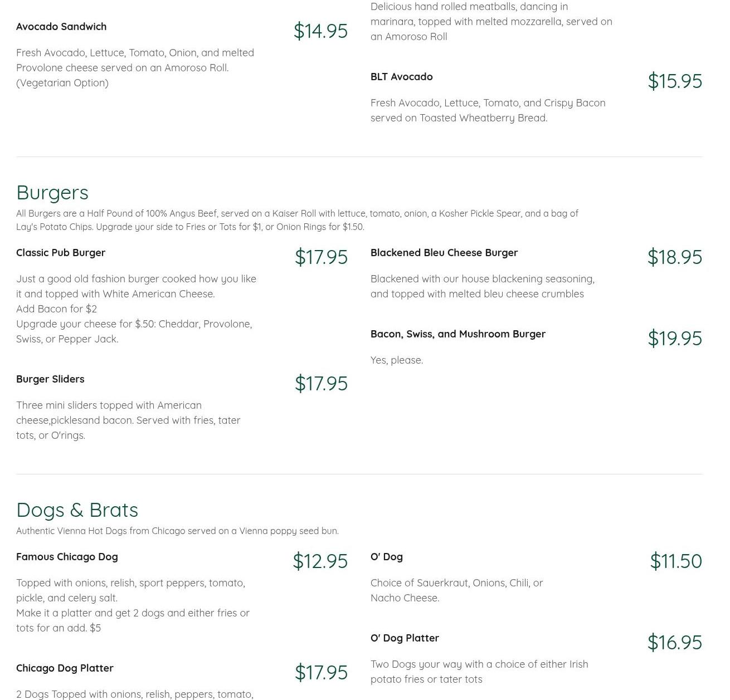Click the Dogs & Brats section heading

[77, 510]
